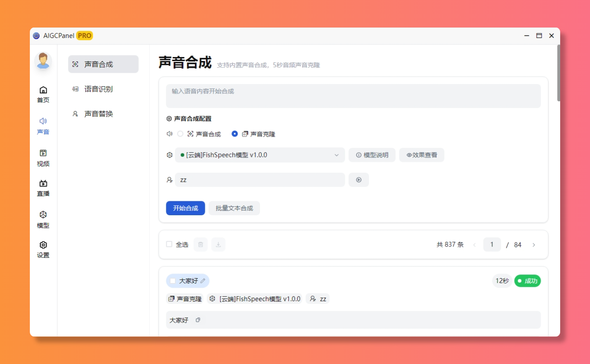Click the 声音克隆 tag in record
This screenshot has width=590, height=364.
pyautogui.click(x=184, y=299)
